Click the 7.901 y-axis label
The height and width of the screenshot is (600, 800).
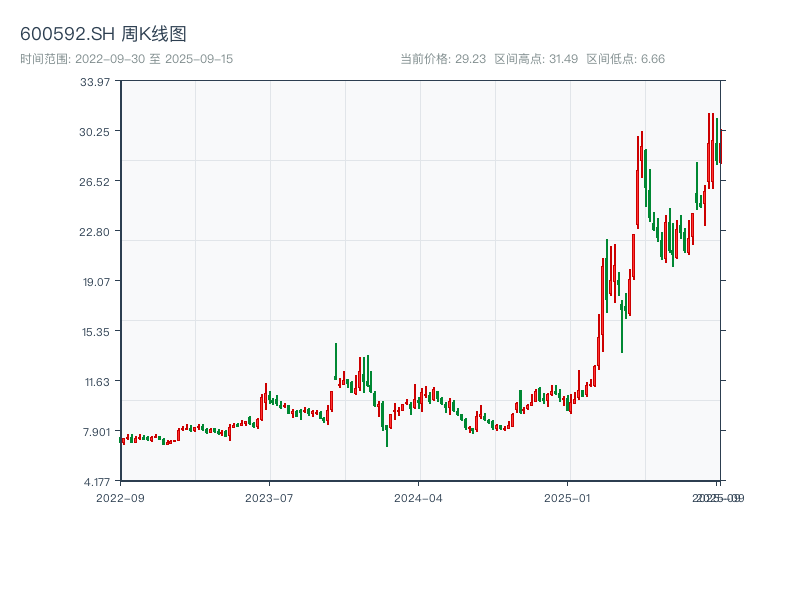click(x=96, y=432)
